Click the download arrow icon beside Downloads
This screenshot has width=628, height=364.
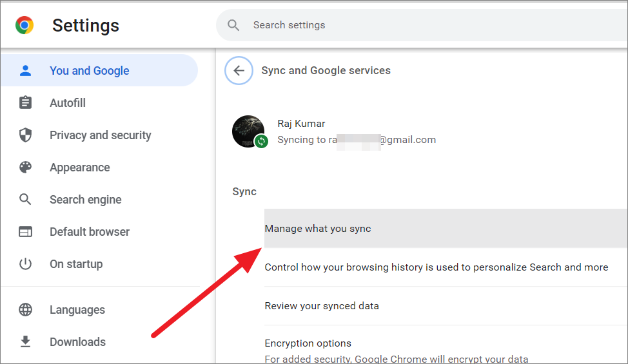[x=25, y=341]
